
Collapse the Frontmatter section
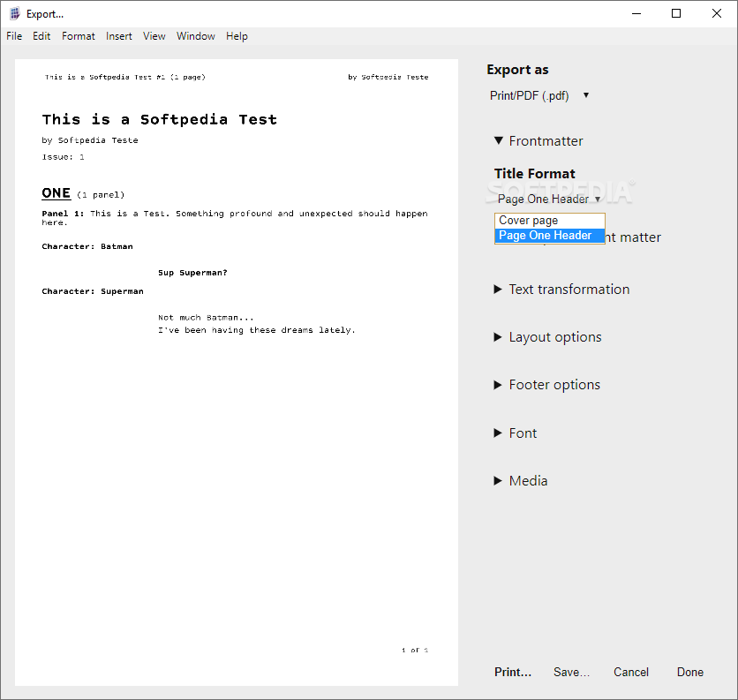click(x=538, y=140)
